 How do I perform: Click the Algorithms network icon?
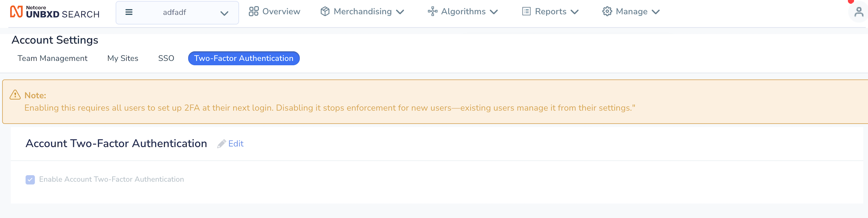tap(432, 11)
